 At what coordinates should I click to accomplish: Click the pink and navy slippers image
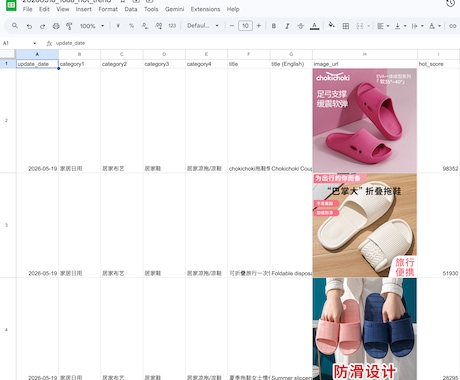click(365, 329)
